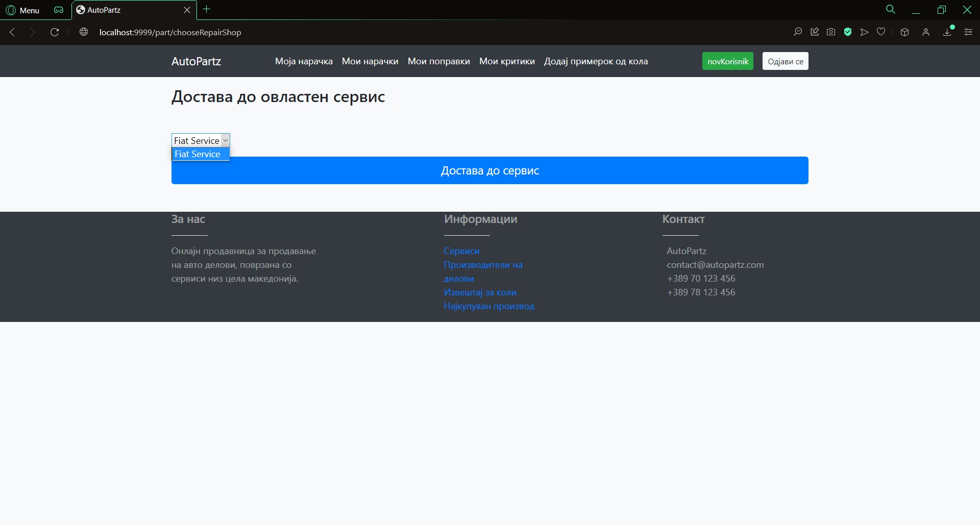Go to Мои нарачки in the navbar
This screenshot has width=980, height=525.
coord(370,61)
